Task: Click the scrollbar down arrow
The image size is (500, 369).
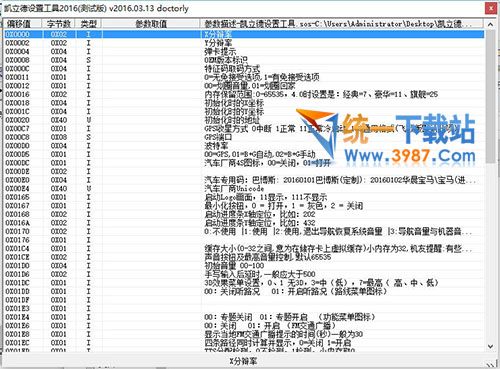Action: coord(490,347)
